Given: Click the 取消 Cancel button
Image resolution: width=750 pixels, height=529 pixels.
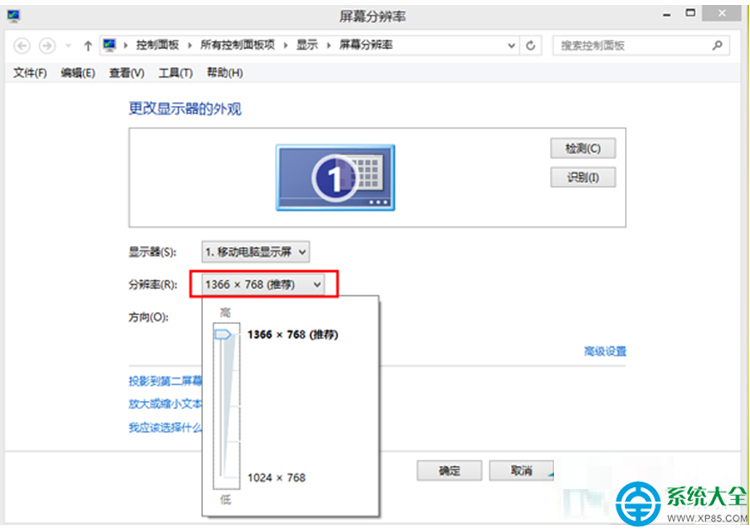Looking at the screenshot, I should tap(521, 471).
